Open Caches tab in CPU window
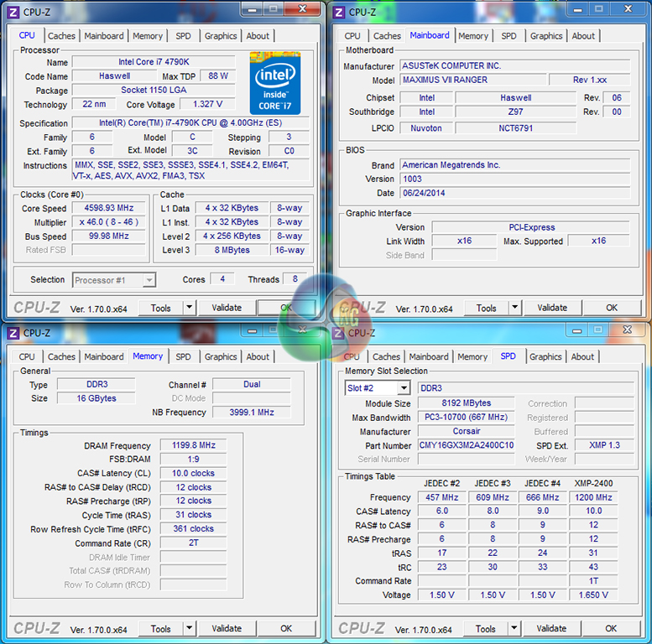The width and height of the screenshot is (652, 644). tap(61, 36)
